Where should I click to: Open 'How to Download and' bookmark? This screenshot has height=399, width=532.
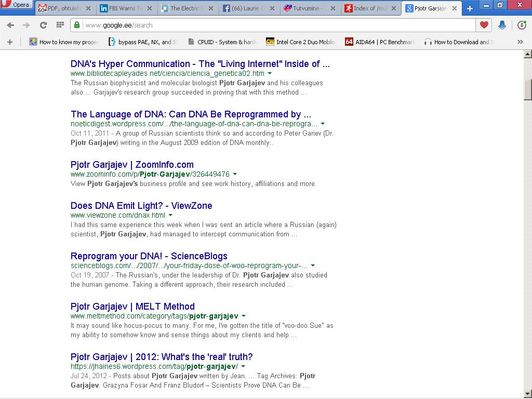458,42
